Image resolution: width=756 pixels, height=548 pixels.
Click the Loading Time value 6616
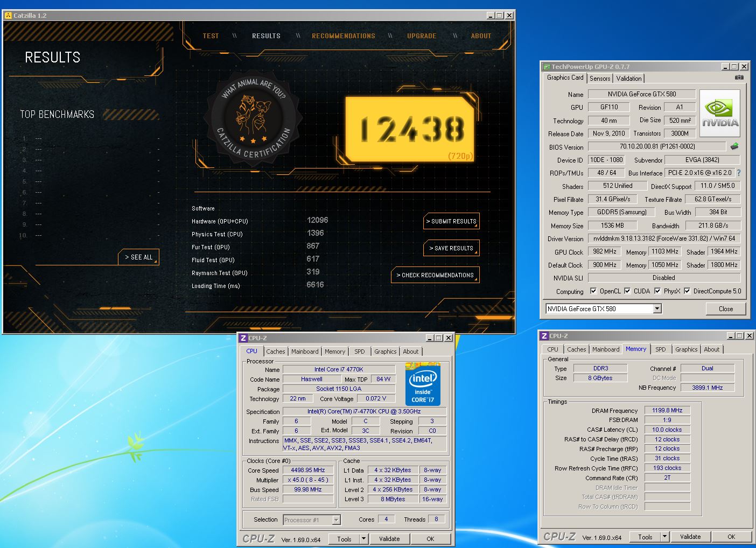(315, 285)
